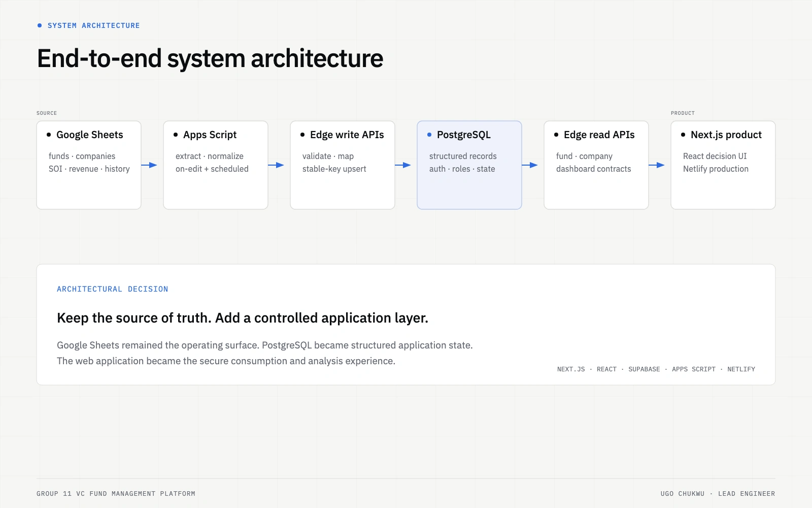Click the blue dot beside PostgreSQL
The height and width of the screenshot is (508, 812).
tap(429, 135)
